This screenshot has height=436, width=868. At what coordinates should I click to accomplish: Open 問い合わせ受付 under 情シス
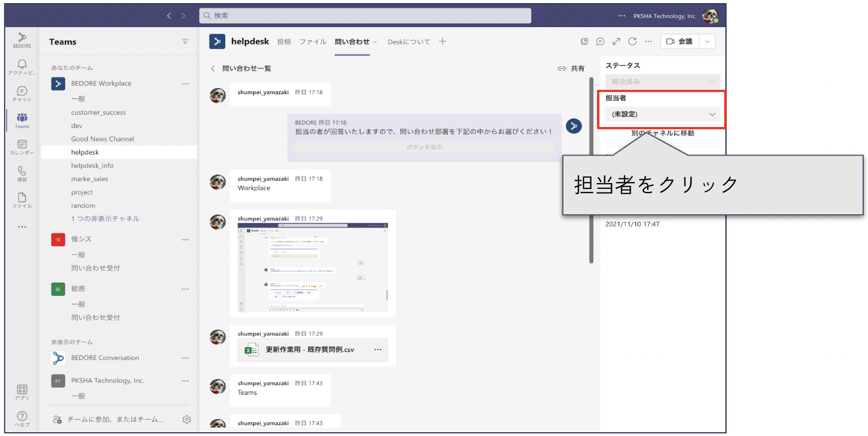(96, 268)
